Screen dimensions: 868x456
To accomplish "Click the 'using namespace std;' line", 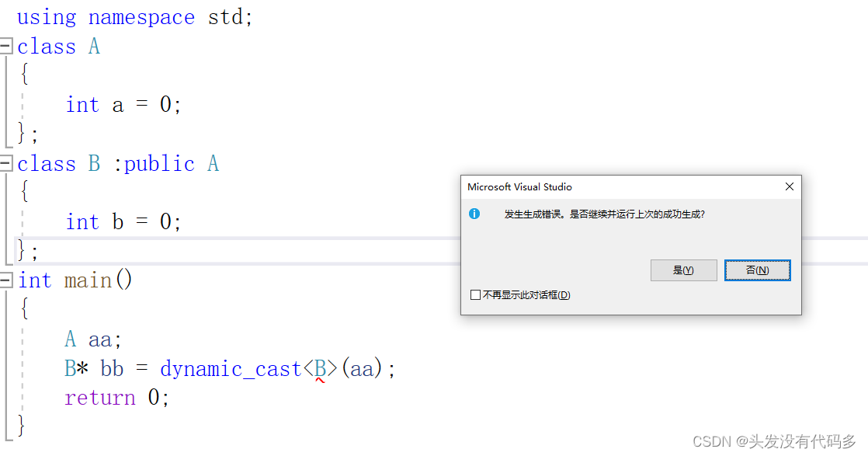I will click(134, 17).
